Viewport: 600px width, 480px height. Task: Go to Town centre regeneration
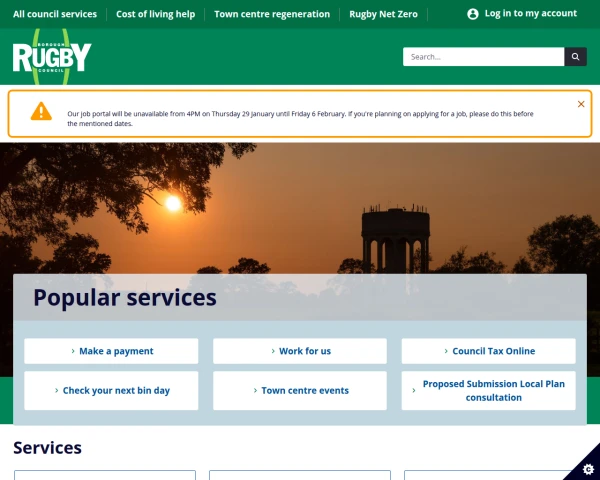click(272, 14)
